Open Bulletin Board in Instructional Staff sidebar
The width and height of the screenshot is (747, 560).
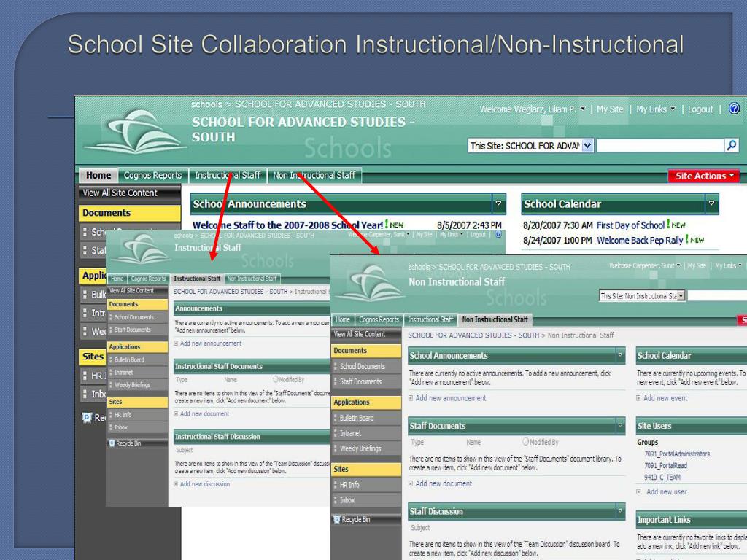pyautogui.click(x=129, y=359)
